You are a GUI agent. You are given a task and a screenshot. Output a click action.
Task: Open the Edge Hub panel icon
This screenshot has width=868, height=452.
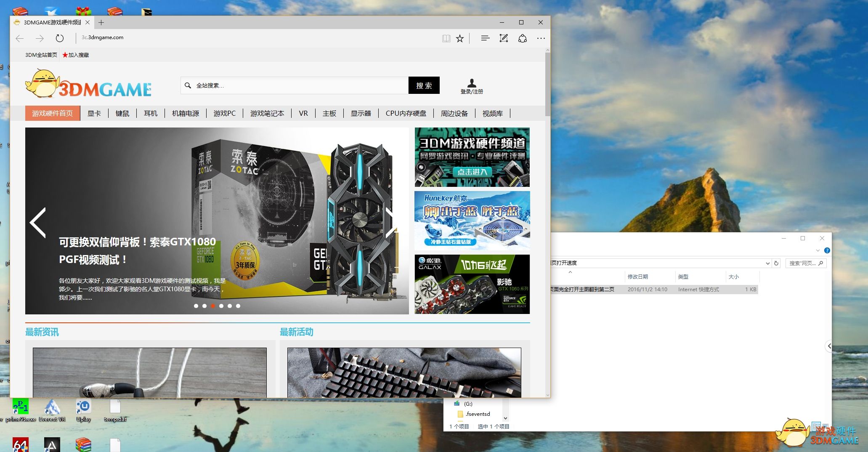485,38
